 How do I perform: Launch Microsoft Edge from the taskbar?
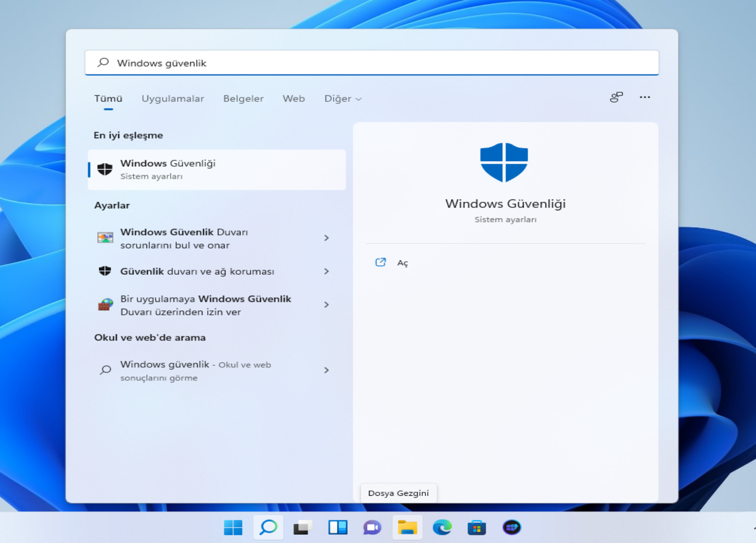point(442,527)
